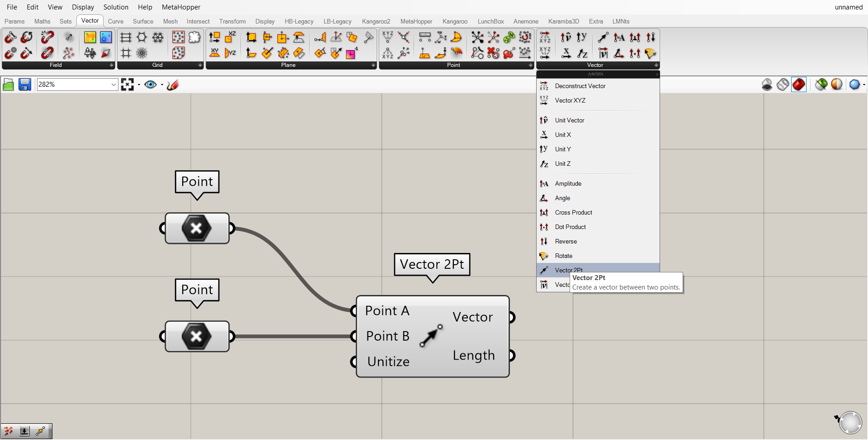The width and height of the screenshot is (868, 440).
Task: Click the Unitize input on Vector 2Pt
Action: click(x=388, y=361)
